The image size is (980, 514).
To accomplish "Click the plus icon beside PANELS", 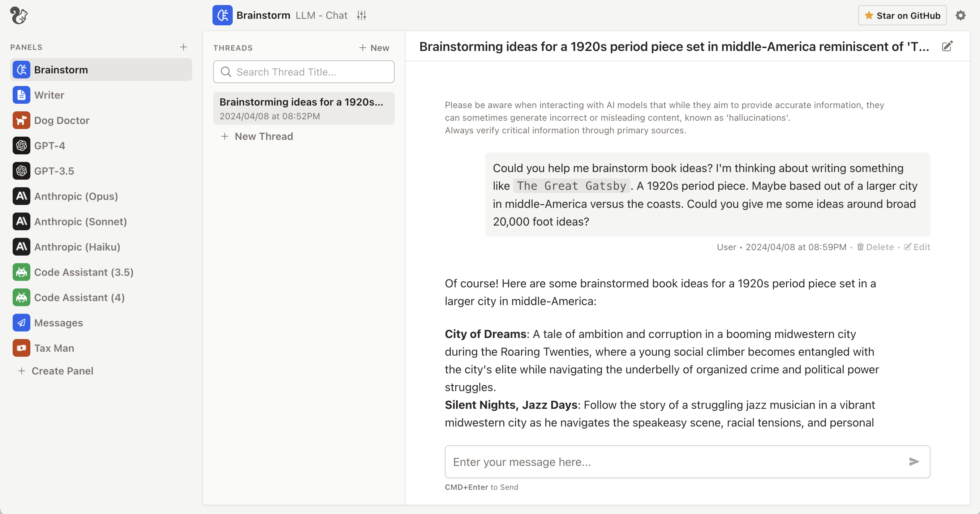I will point(183,47).
